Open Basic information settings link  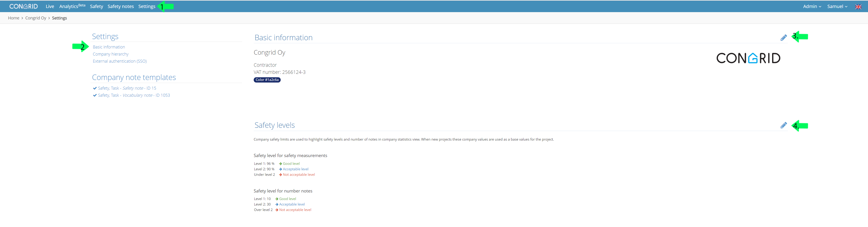(x=109, y=47)
